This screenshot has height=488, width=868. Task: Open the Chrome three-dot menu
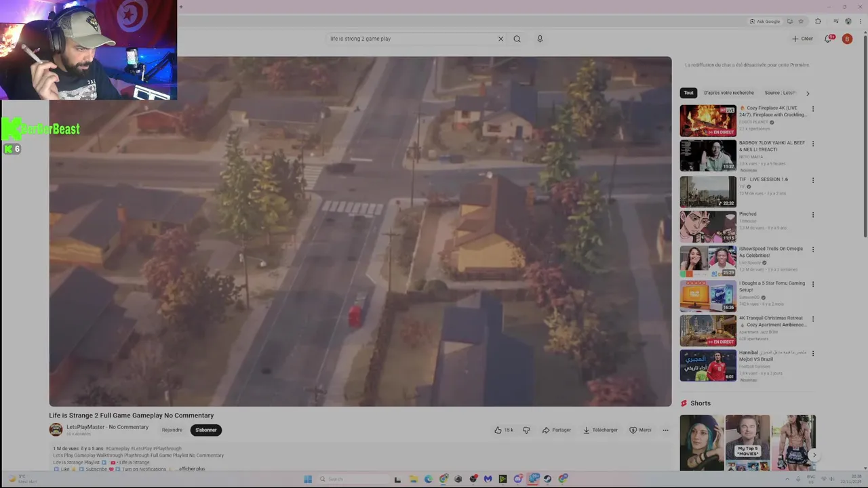coord(859,21)
